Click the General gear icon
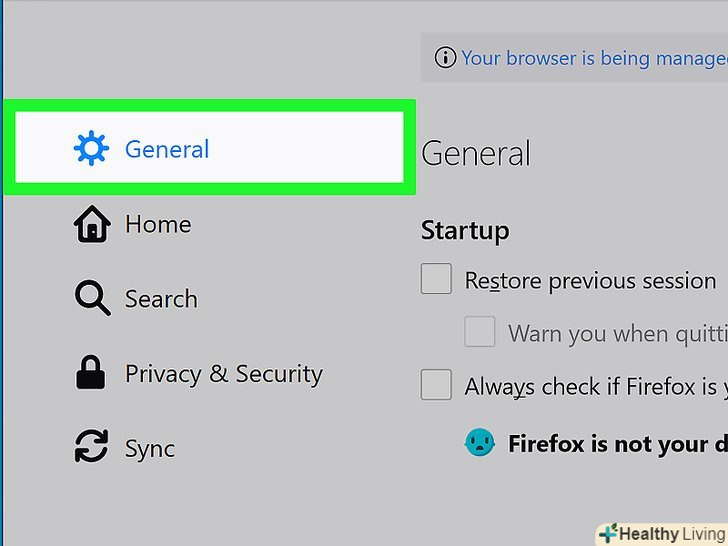Image resolution: width=728 pixels, height=546 pixels. click(91, 149)
